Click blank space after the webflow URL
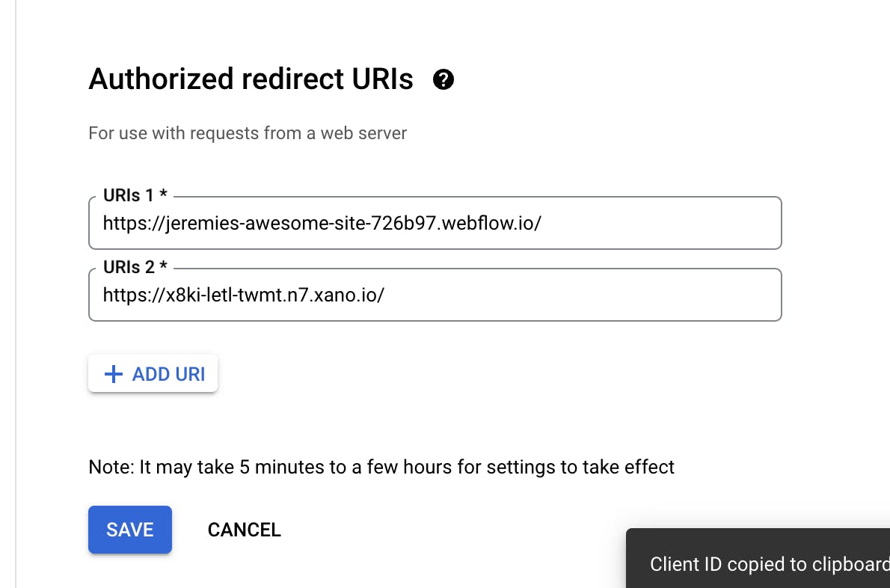This screenshot has height=588, width=890. coord(658,223)
